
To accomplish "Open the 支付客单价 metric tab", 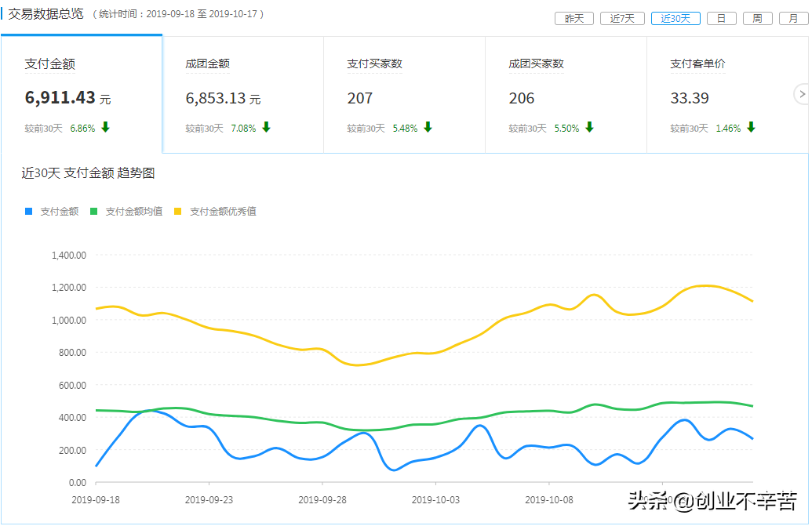I will click(x=727, y=94).
